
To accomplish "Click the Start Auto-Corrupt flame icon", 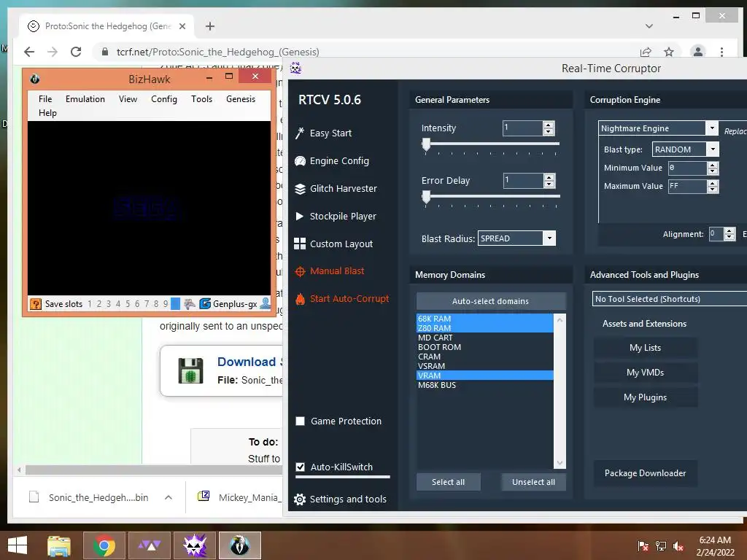I will point(300,299).
